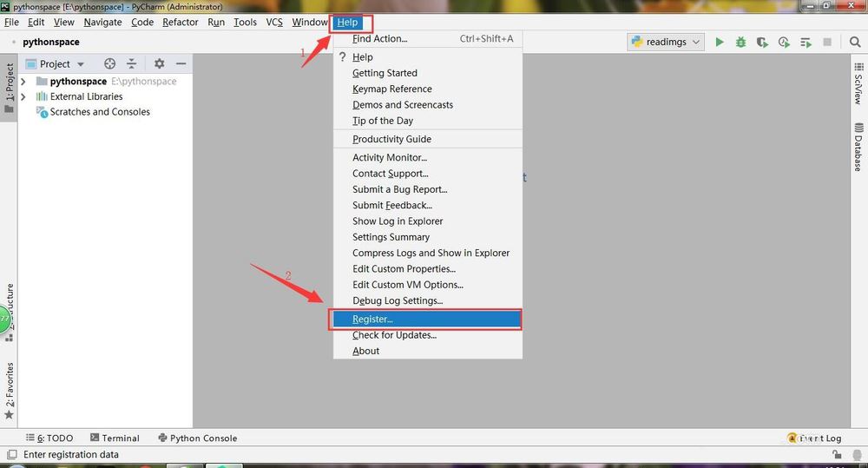Open Keymap Reference from Help menu
This screenshot has width=868, height=468.
point(428,89)
